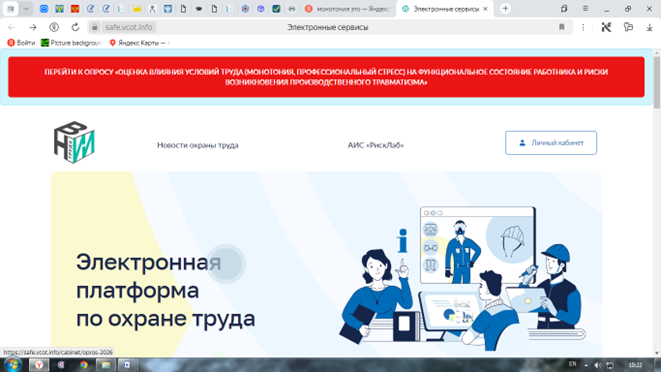Open the 'Яндекс Карты' bookmark
Image resolution: width=661 pixels, height=372 pixels.
139,43
